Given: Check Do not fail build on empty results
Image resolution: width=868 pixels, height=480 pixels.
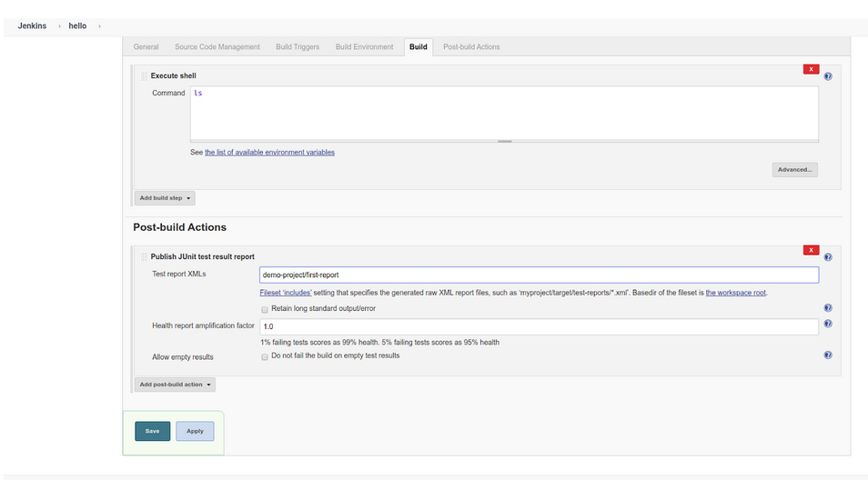Looking at the screenshot, I should click(x=265, y=356).
